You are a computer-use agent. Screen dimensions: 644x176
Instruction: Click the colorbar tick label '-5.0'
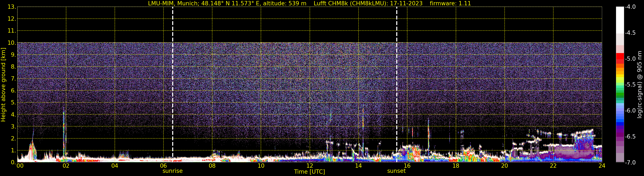pyautogui.click(x=630, y=59)
